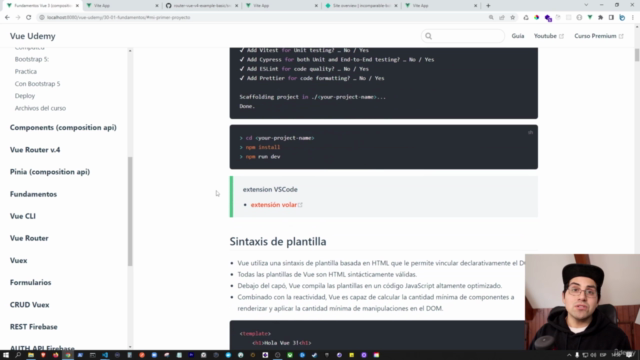Reload the current page

29,18
